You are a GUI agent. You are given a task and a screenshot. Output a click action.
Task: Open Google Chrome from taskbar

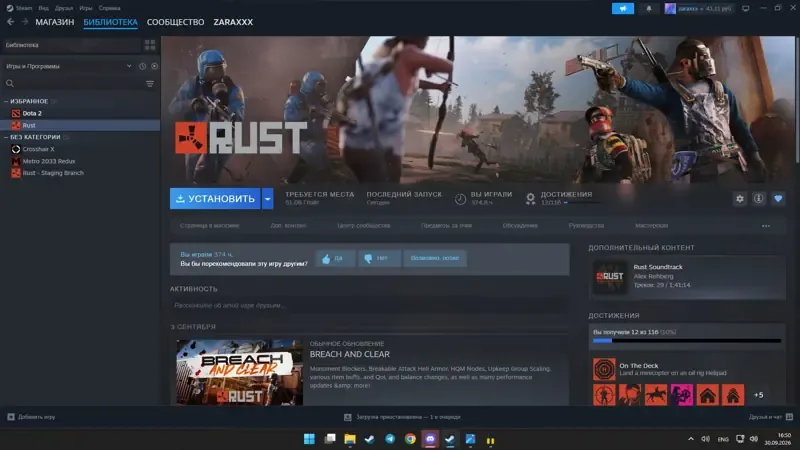(x=410, y=439)
